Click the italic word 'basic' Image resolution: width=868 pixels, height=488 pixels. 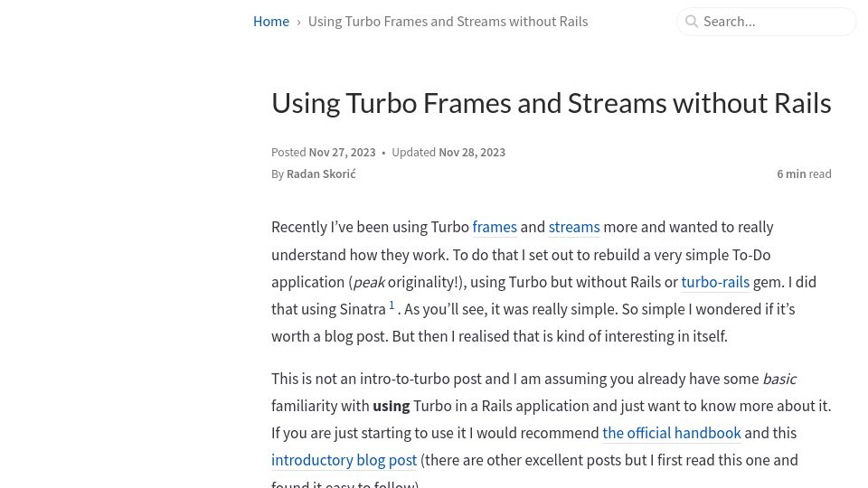(779, 379)
